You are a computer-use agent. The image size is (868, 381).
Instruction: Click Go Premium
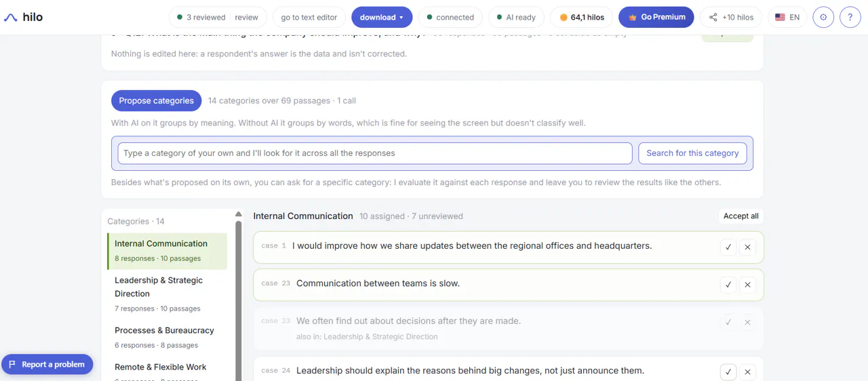(656, 17)
